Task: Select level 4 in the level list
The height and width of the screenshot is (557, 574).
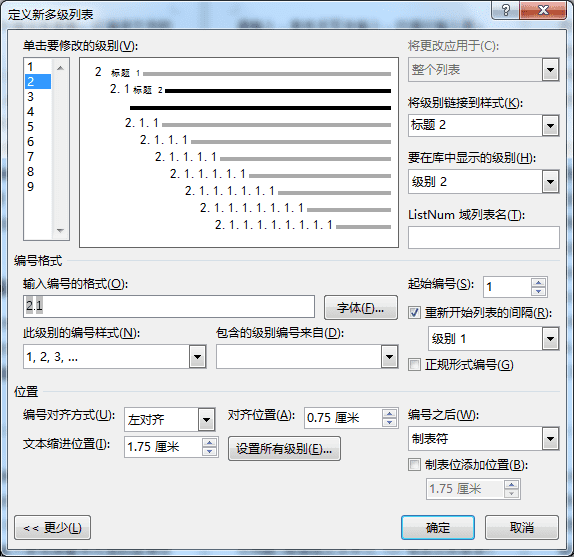Action: point(38,112)
